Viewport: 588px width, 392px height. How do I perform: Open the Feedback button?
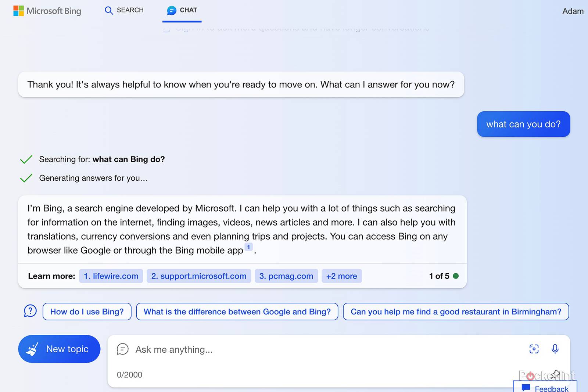(x=546, y=388)
